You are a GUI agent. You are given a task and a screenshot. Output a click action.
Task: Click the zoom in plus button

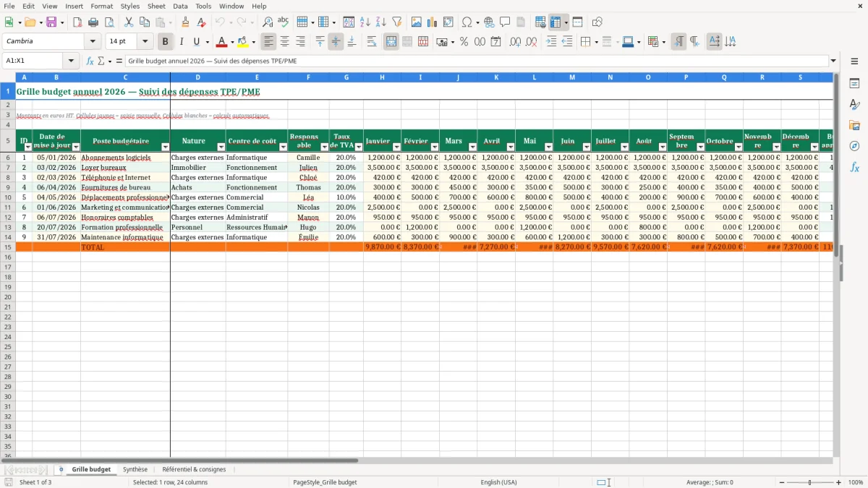tap(839, 482)
